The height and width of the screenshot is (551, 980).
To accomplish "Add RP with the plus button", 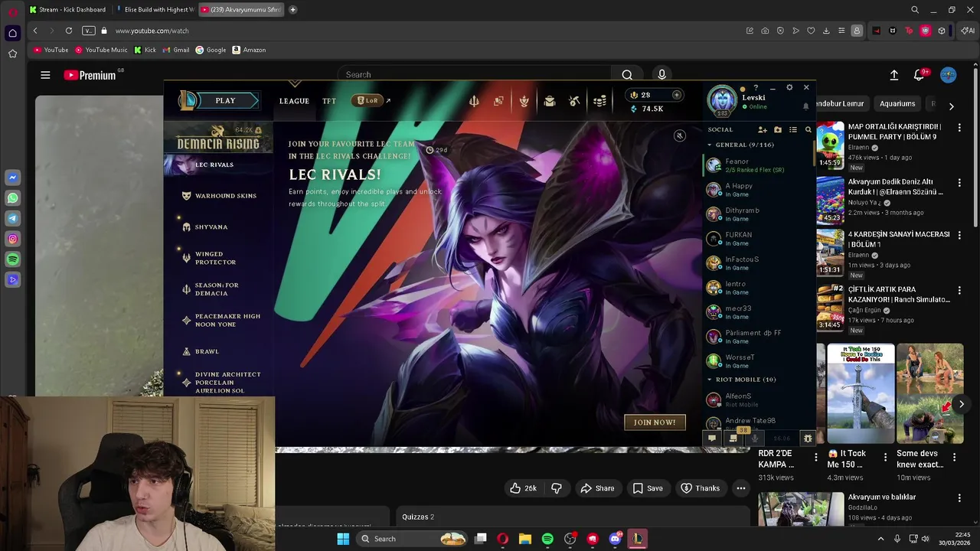I will click(676, 95).
